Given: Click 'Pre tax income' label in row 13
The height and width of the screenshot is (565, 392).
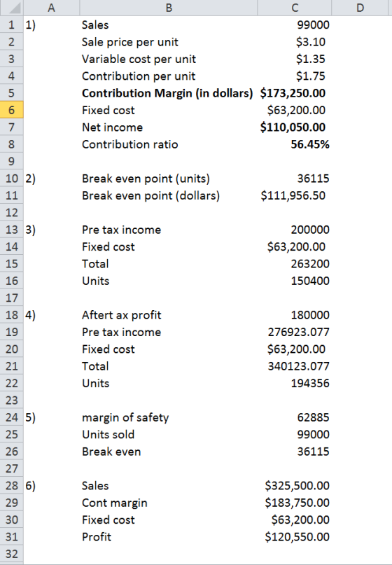Looking at the screenshot, I should pyautogui.click(x=169, y=230).
